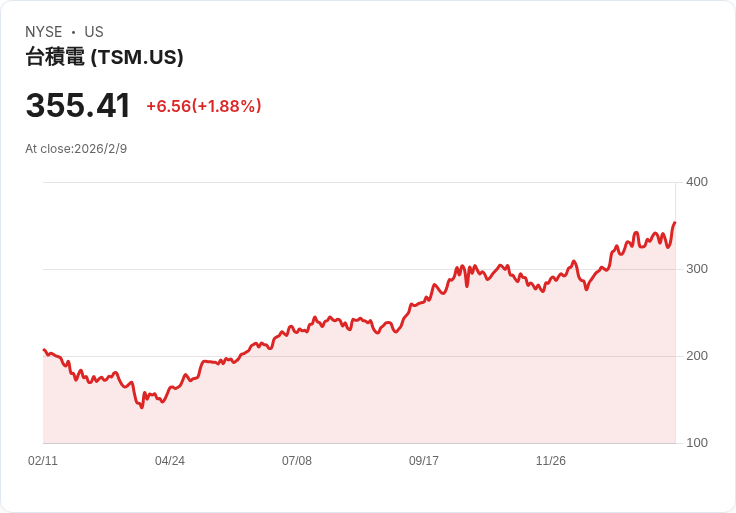Click the 02/11 date axis label

tap(43, 461)
